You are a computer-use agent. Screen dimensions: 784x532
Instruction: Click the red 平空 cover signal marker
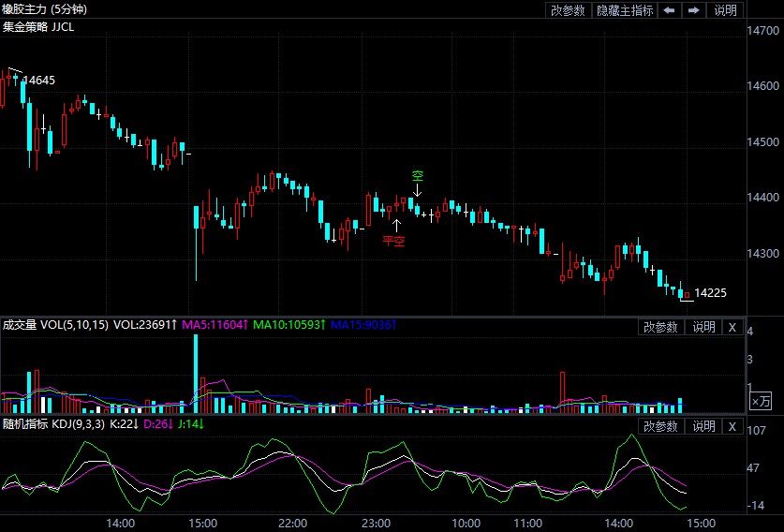click(x=393, y=241)
